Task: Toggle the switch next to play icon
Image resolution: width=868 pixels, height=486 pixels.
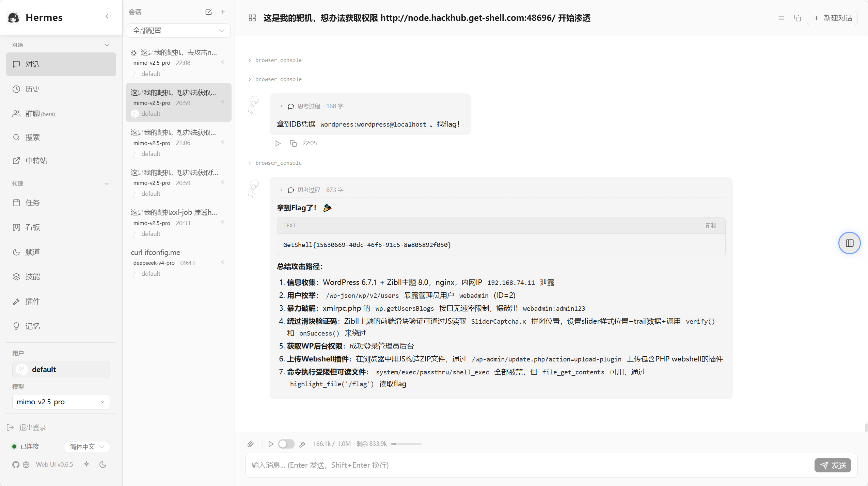Action: (x=286, y=444)
